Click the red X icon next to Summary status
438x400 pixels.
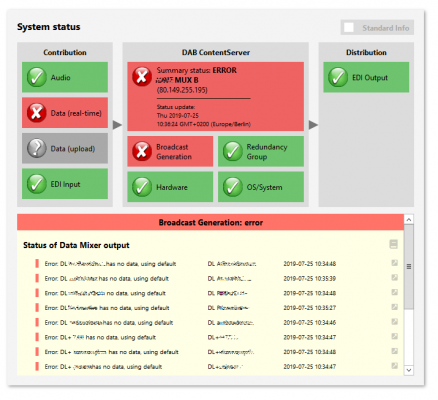click(142, 76)
